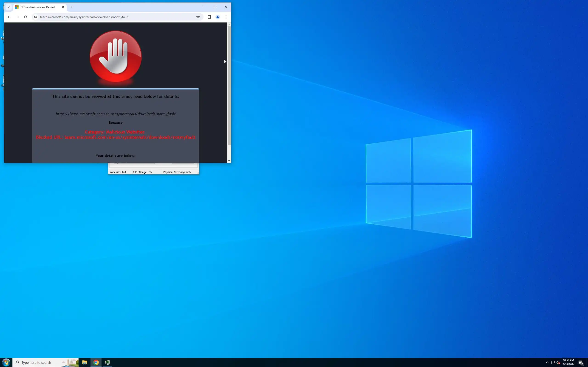Show hidden system tray icons
This screenshot has width=588, height=367.
[547, 362]
